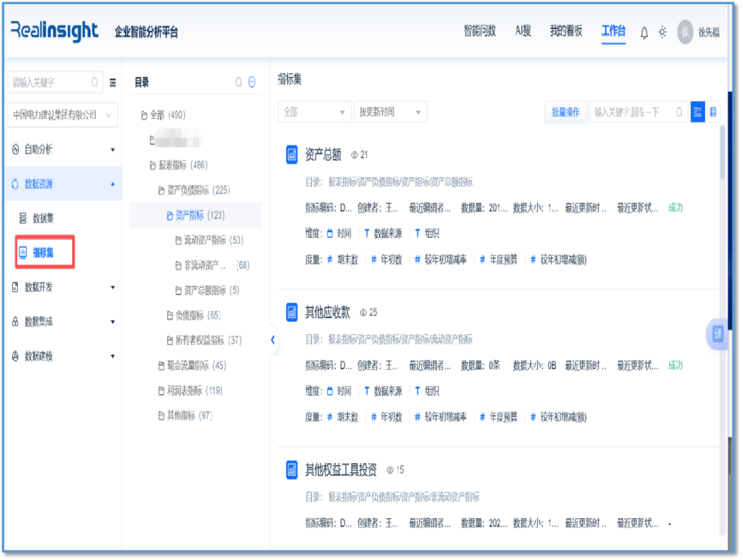Click the 自助分析 sidebar icon
This screenshot has width=742, height=560.
point(15,150)
